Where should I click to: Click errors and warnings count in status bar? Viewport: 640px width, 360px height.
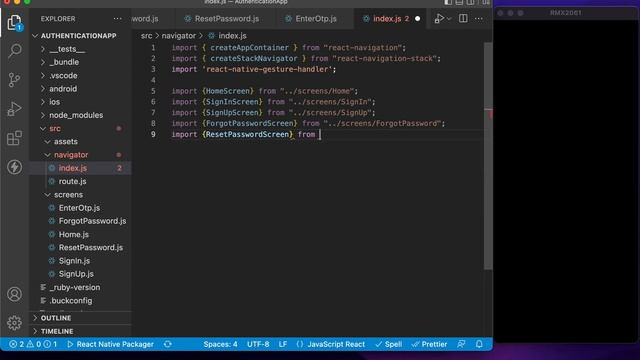pos(33,344)
